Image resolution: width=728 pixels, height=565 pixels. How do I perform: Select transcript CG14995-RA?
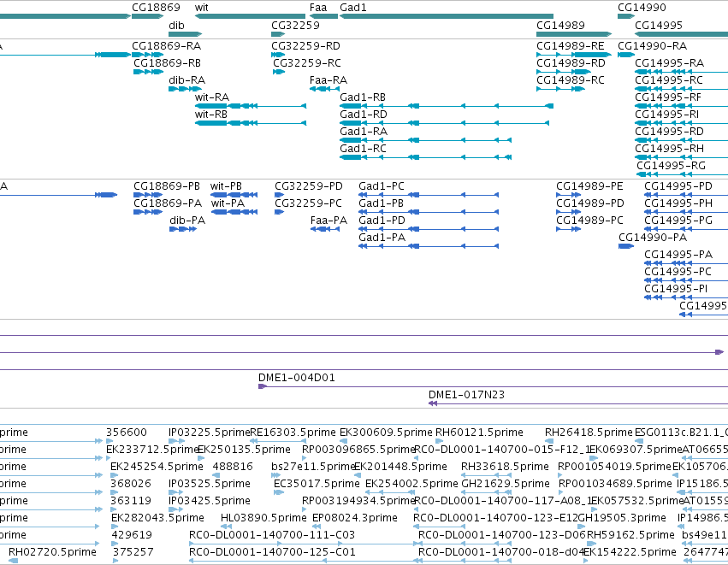pos(682,72)
